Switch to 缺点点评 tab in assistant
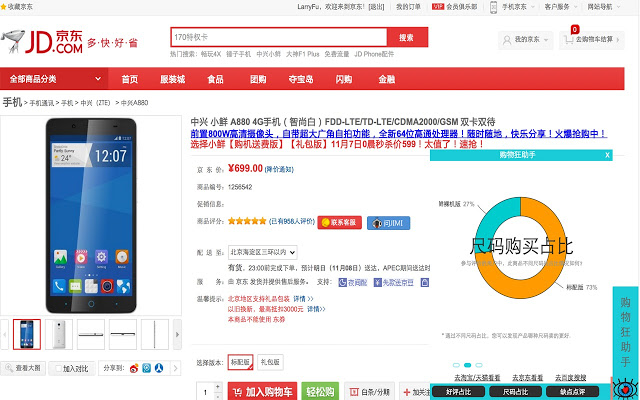The height and width of the screenshot is (400, 640). (x=573, y=392)
